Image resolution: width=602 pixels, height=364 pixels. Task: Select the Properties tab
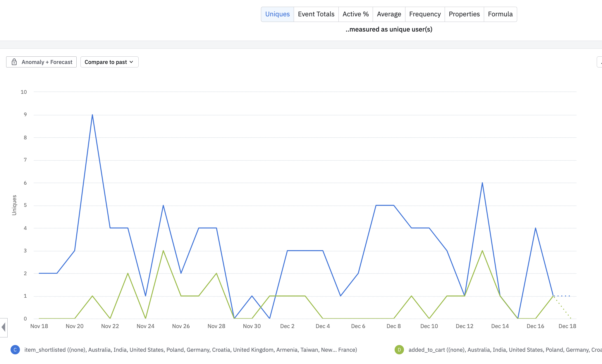point(464,14)
